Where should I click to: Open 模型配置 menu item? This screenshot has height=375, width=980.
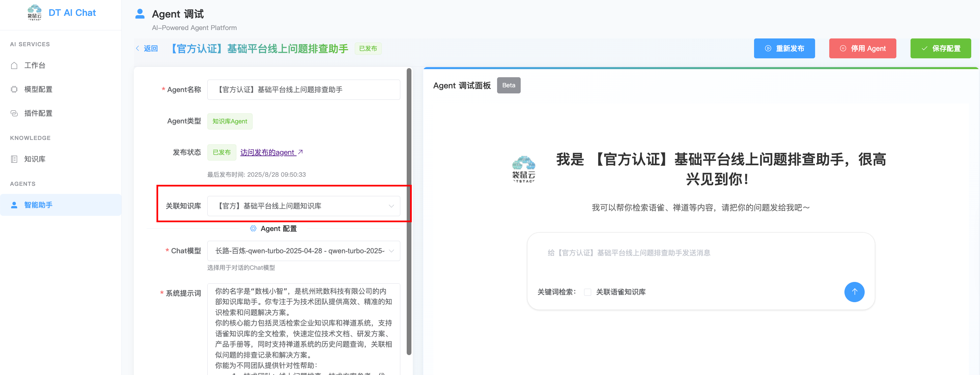point(38,89)
